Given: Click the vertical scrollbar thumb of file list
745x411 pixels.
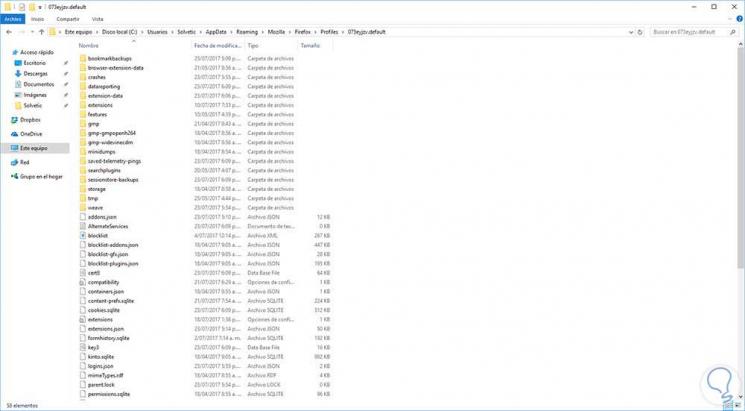Looking at the screenshot, I should 741,158.
